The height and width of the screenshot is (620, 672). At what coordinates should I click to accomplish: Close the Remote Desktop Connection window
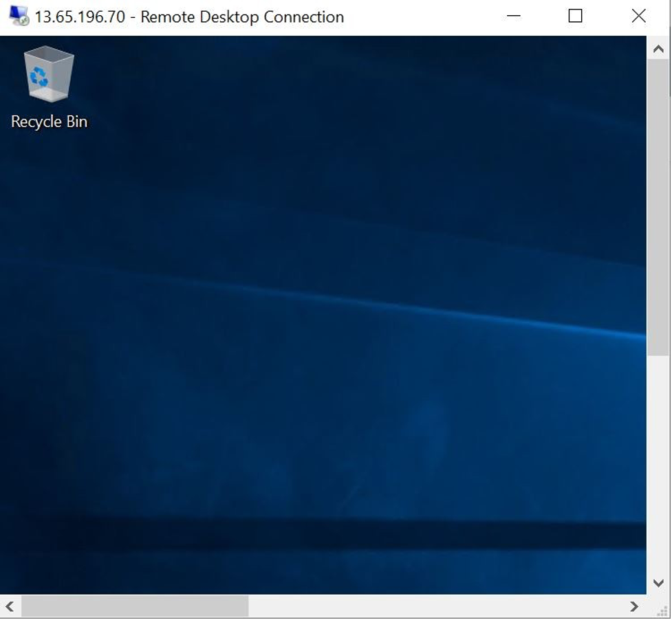[638, 16]
